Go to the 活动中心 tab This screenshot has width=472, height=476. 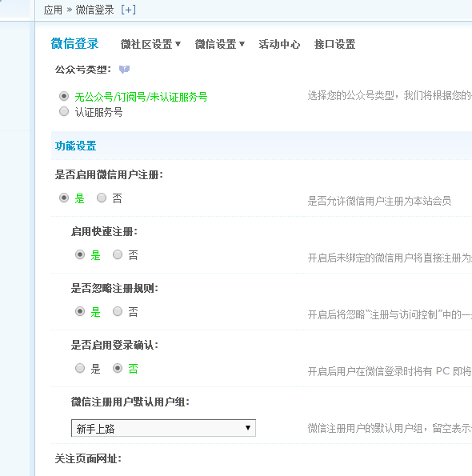(x=279, y=44)
